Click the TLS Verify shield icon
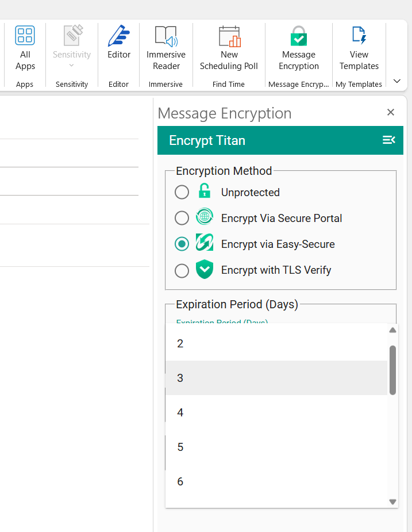The height and width of the screenshot is (532, 412). pyautogui.click(x=205, y=269)
